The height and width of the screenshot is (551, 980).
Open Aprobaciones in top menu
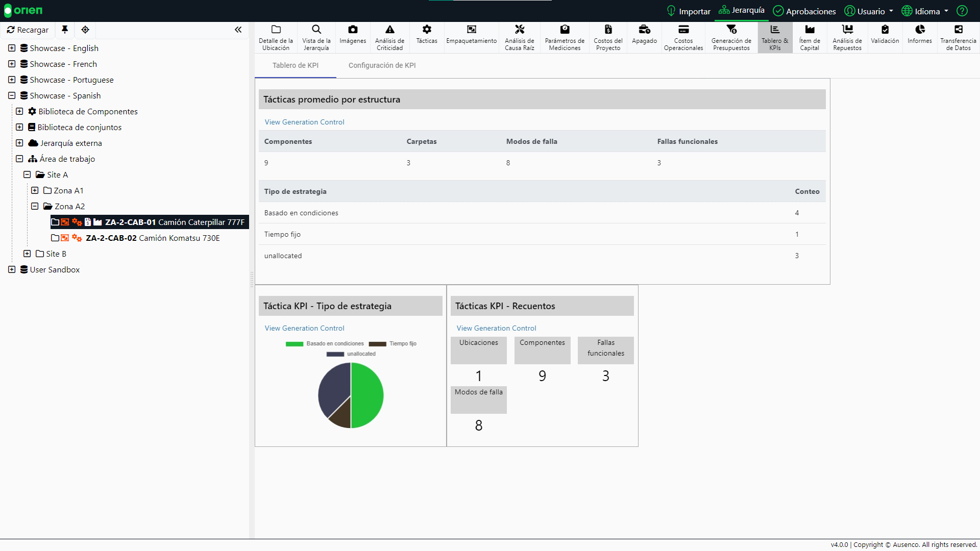pyautogui.click(x=804, y=11)
